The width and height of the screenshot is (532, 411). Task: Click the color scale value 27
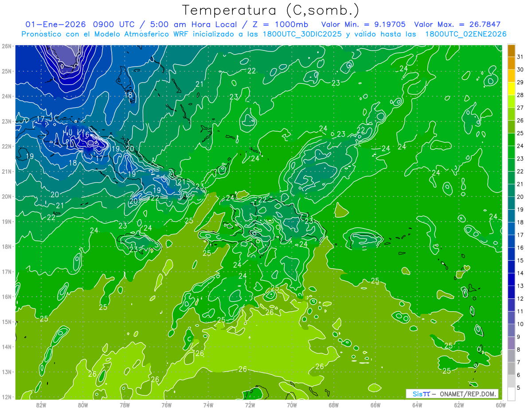(520, 108)
